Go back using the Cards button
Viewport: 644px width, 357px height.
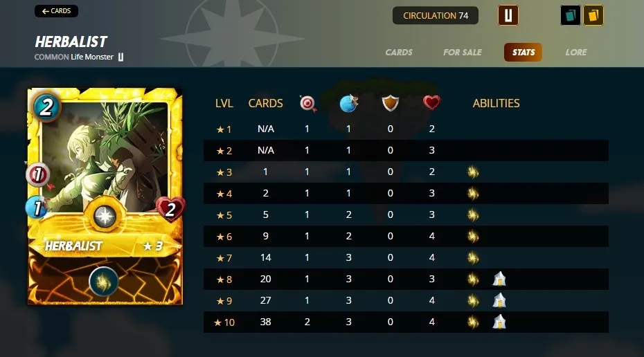pyautogui.click(x=56, y=11)
